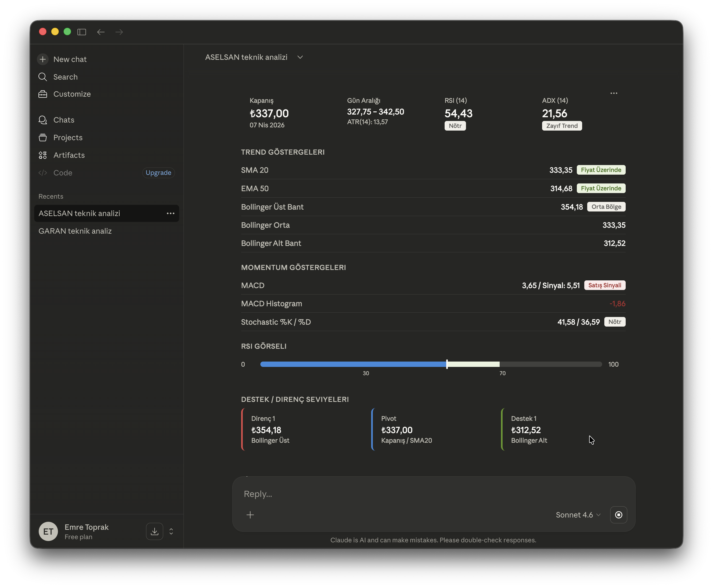Screen dimensions: 713x588
Task: Click the ADX value 21,56
Action: pos(554,113)
